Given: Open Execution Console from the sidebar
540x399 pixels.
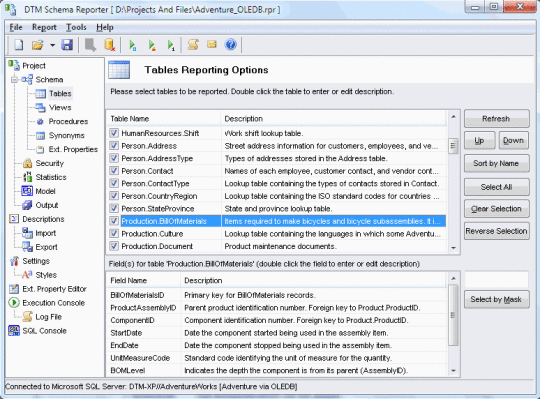Looking at the screenshot, I should [x=53, y=303].
